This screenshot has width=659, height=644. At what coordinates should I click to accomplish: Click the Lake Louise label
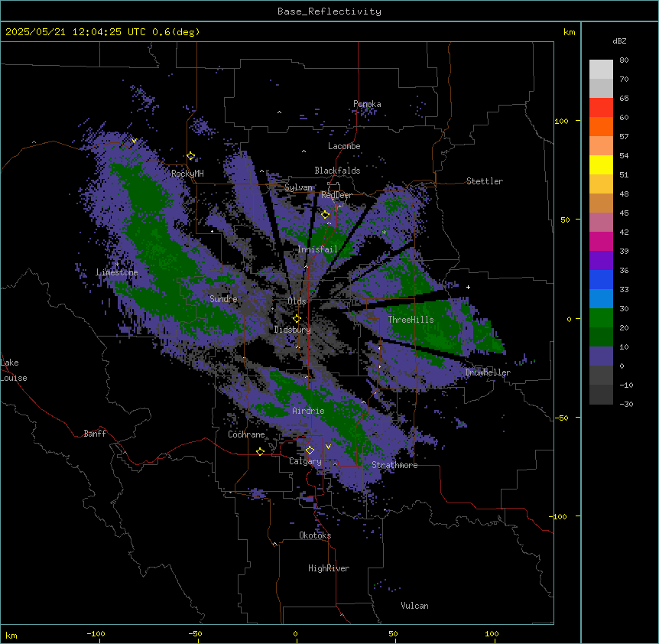pyautogui.click(x=14, y=370)
